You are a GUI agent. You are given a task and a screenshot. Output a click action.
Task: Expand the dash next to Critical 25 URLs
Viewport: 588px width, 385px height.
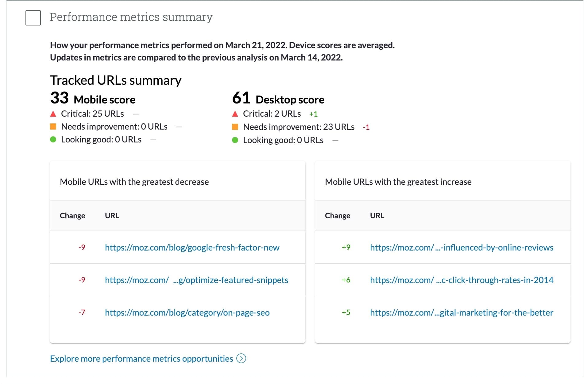pos(135,114)
